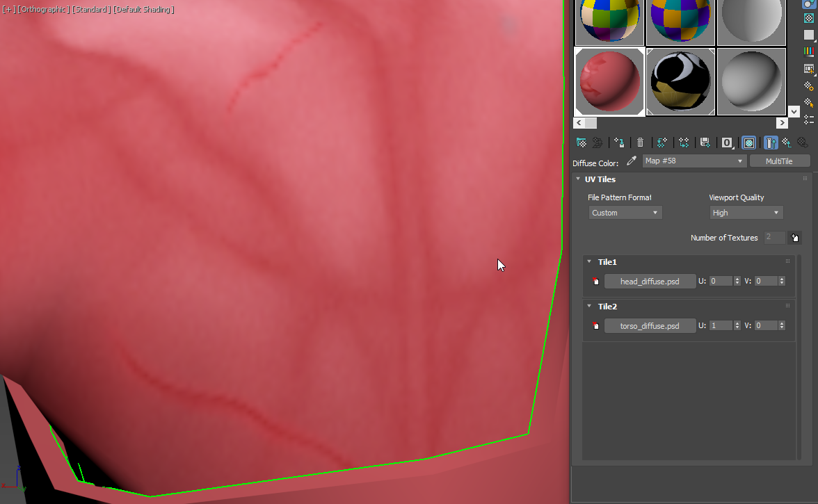Toggle Show End Result button
818x504 pixels.
pyautogui.click(x=771, y=143)
